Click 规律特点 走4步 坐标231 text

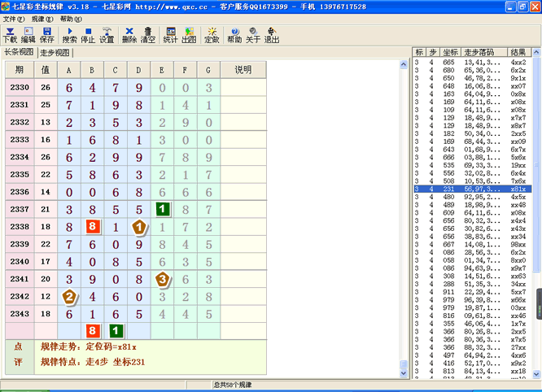(93, 362)
